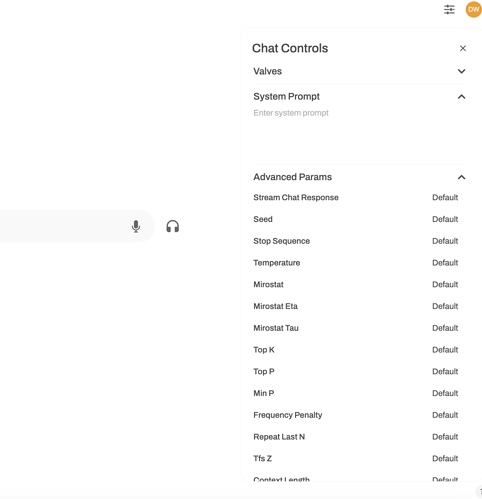Viewport: 482px width, 499px height.
Task: Toggle Seed from Default to custom
Action: click(445, 219)
